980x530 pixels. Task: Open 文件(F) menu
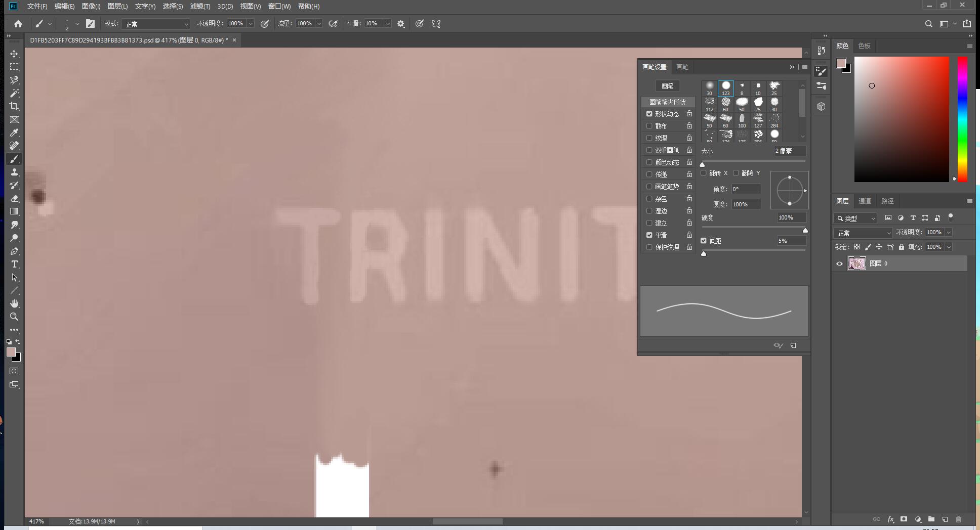[x=37, y=6]
